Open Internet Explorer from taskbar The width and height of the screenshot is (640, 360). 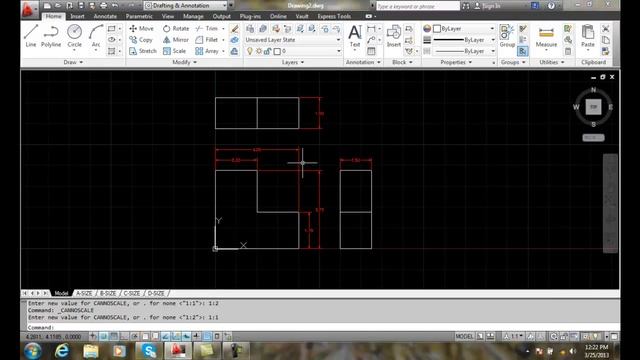click(62, 351)
